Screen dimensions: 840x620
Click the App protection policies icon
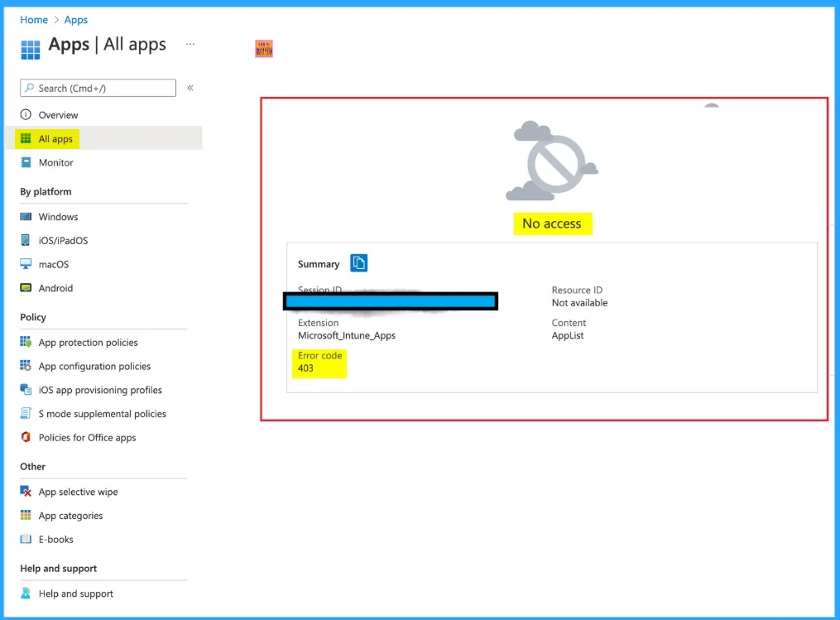coord(26,342)
